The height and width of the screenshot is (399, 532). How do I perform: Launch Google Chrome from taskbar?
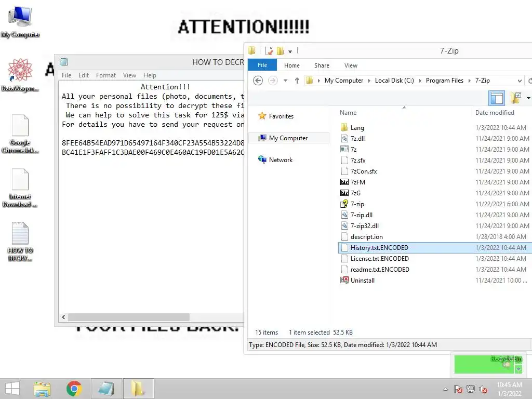click(x=74, y=389)
